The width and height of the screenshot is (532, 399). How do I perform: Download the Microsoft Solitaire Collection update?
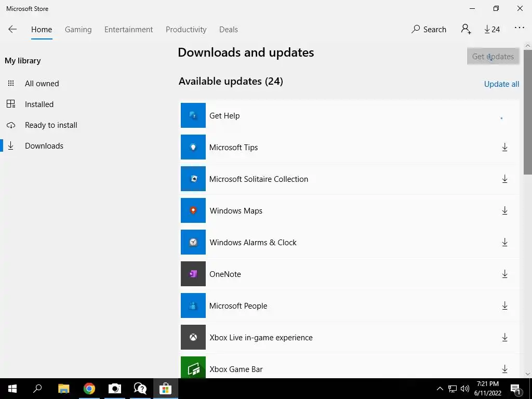tap(504, 179)
